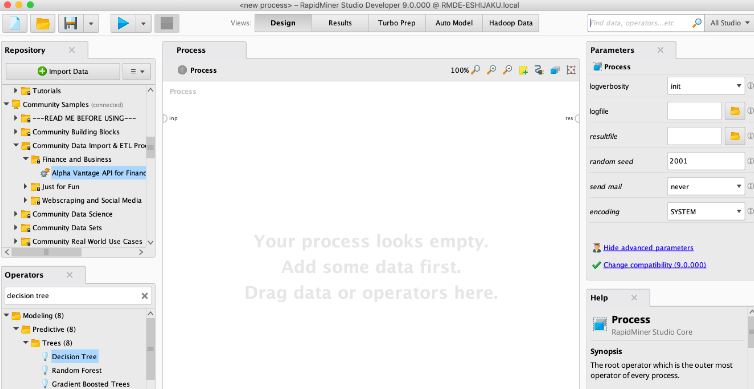Screen dimensions: 754x389
Task: Select Gradient Boosted Trees operator
Action: coord(90,384)
